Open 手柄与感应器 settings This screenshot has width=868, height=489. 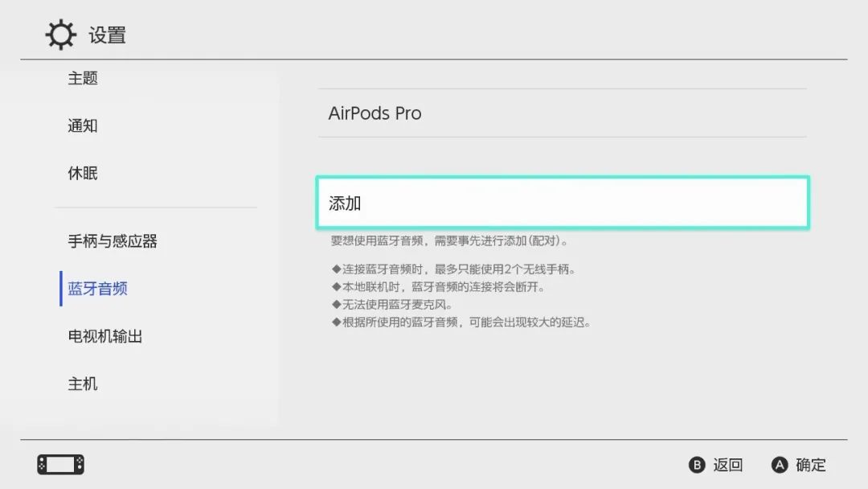(x=115, y=240)
